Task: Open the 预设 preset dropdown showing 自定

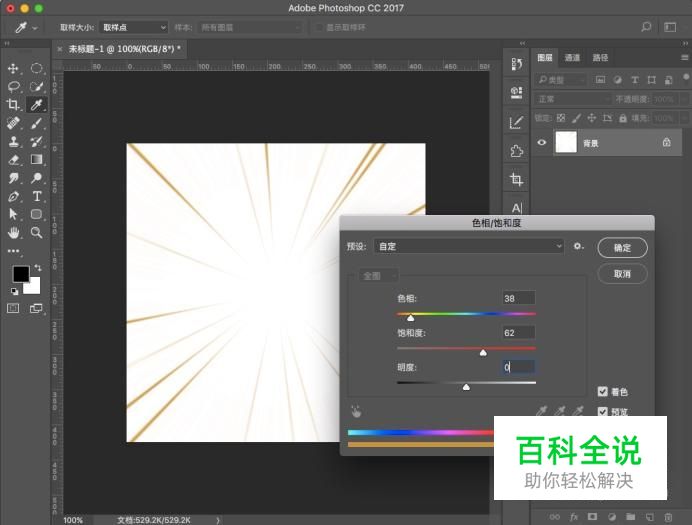Action: tap(469, 246)
